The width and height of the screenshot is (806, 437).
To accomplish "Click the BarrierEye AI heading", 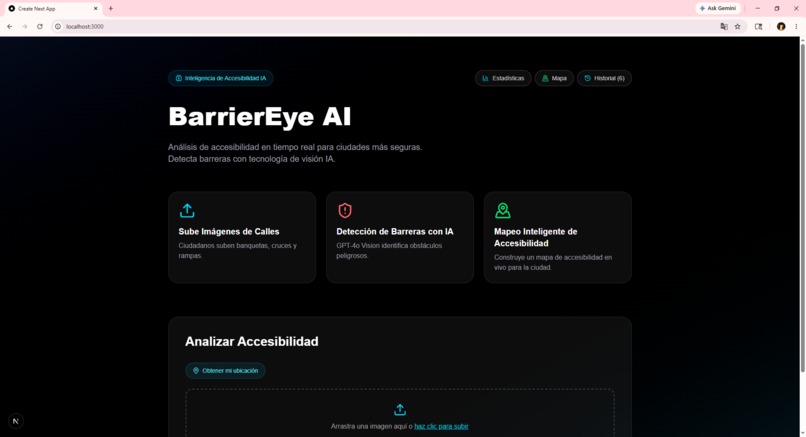I will click(260, 117).
